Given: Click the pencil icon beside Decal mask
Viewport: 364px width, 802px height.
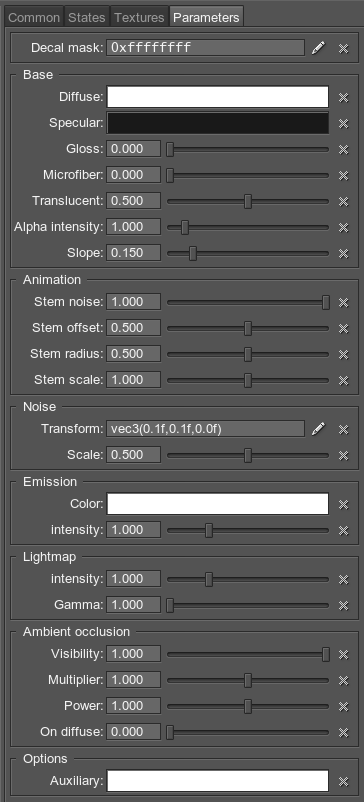Looking at the screenshot, I should 318,48.
